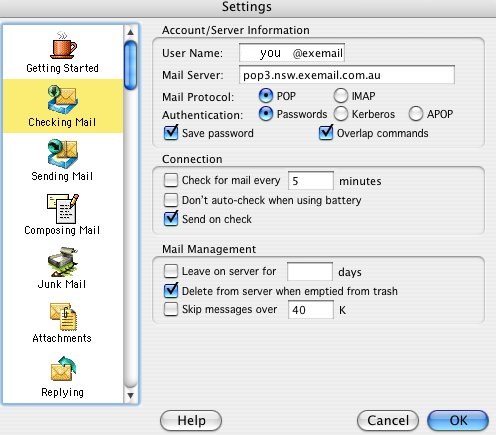Viewport: 496px width, 435px height.
Task: Enable Check for mail every checkbox
Action: 171,180
